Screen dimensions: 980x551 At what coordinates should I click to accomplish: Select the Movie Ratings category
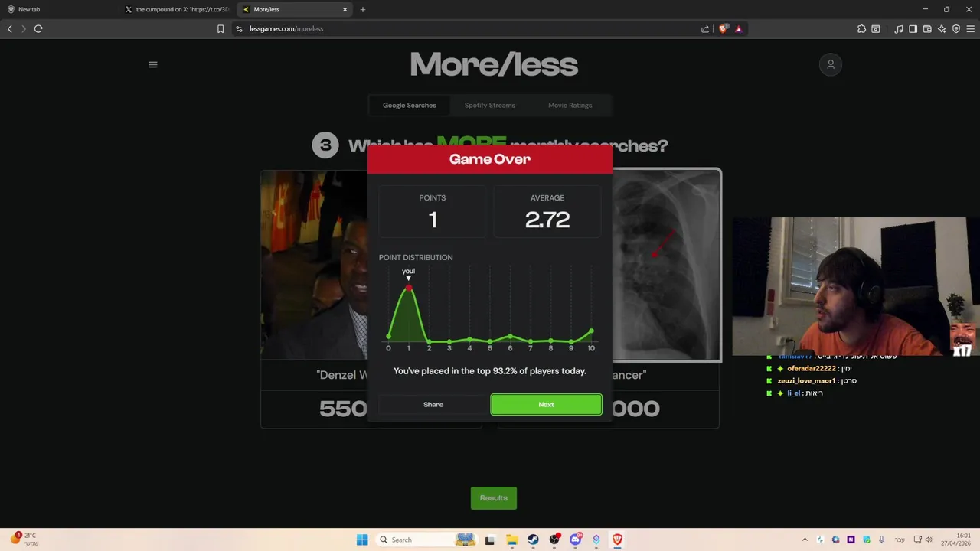(x=570, y=105)
